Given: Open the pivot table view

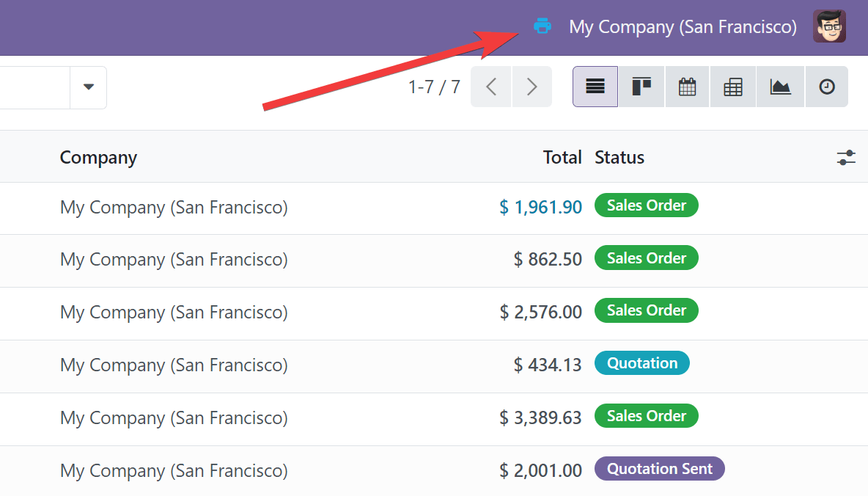Looking at the screenshot, I should click(x=732, y=87).
